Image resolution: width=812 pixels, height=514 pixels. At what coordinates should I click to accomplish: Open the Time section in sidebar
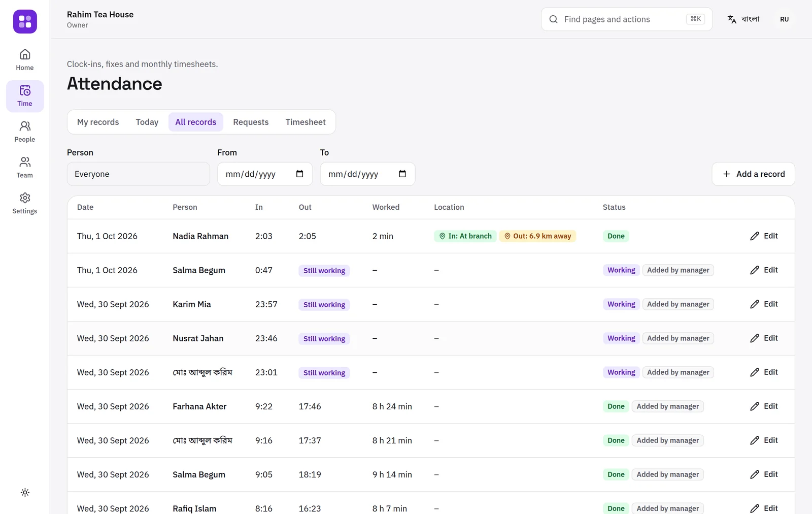(25, 96)
